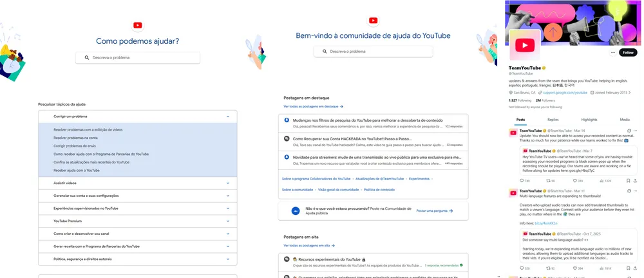The image size is (644, 278).
Task: Share the Mar 11 multi-language post
Action: (x=636, y=268)
